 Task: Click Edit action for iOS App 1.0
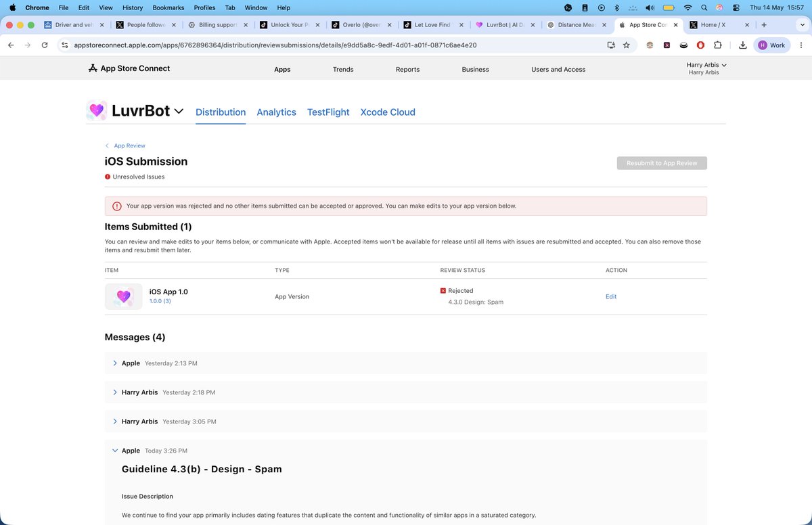(x=611, y=296)
